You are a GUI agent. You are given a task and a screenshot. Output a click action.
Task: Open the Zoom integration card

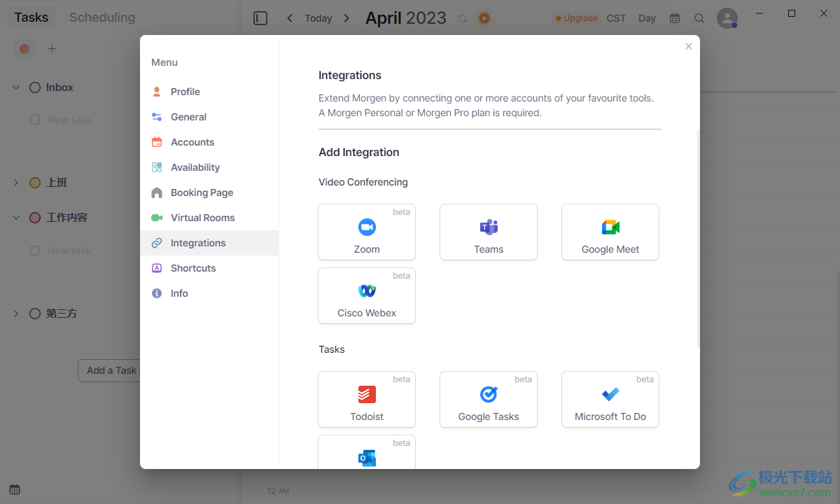pyautogui.click(x=367, y=232)
